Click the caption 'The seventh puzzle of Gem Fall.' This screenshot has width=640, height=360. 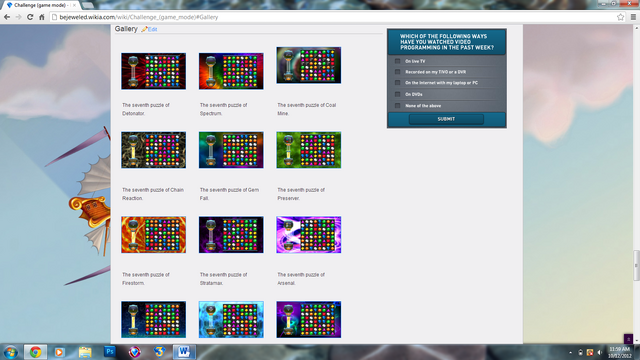coord(229,194)
